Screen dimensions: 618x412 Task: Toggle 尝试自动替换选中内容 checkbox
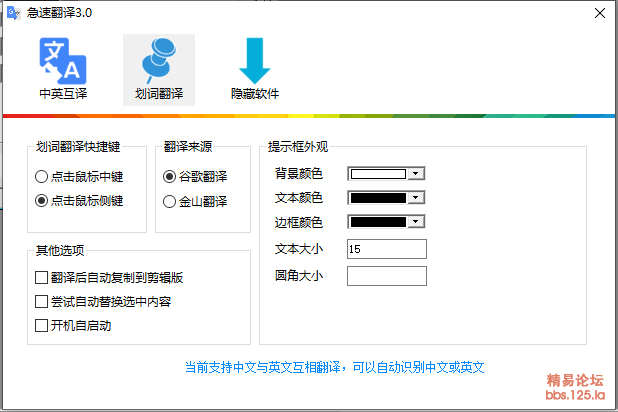(x=42, y=301)
